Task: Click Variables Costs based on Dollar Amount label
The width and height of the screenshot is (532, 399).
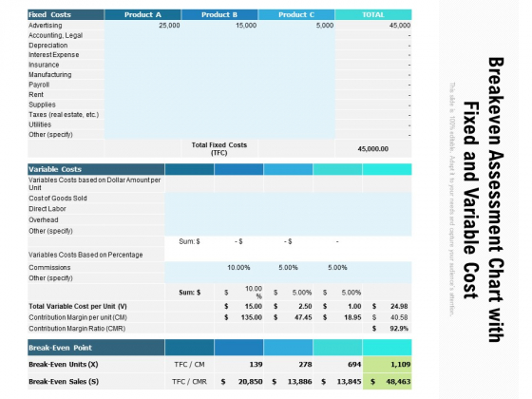Action: click(94, 183)
